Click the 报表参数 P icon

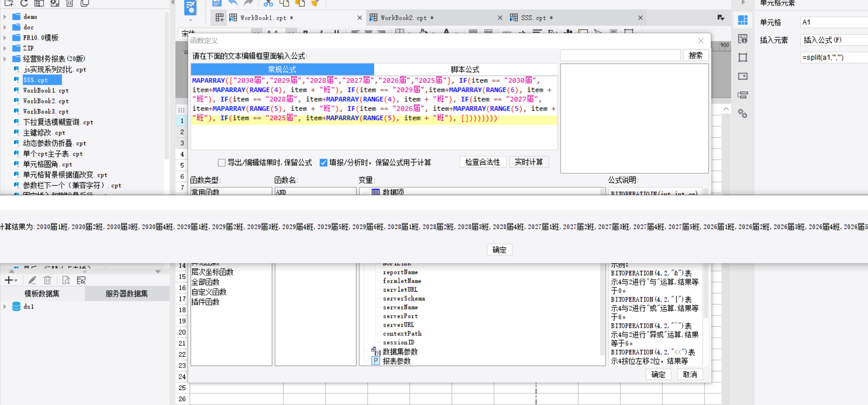pyautogui.click(x=375, y=361)
